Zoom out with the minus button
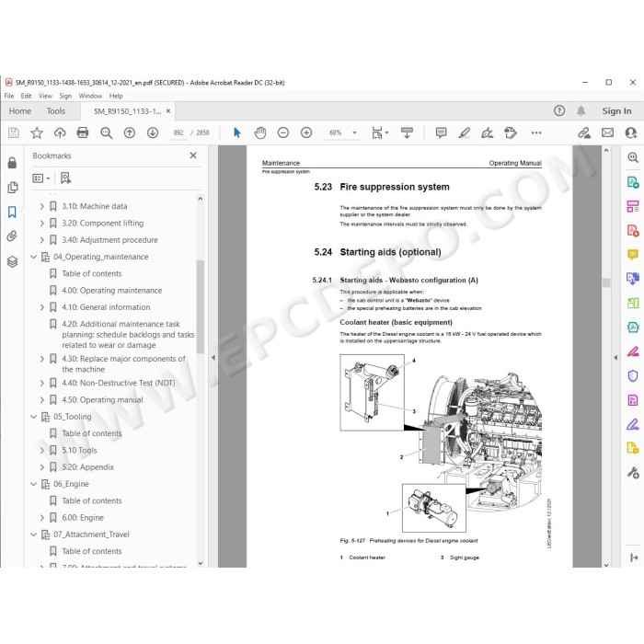 point(283,132)
